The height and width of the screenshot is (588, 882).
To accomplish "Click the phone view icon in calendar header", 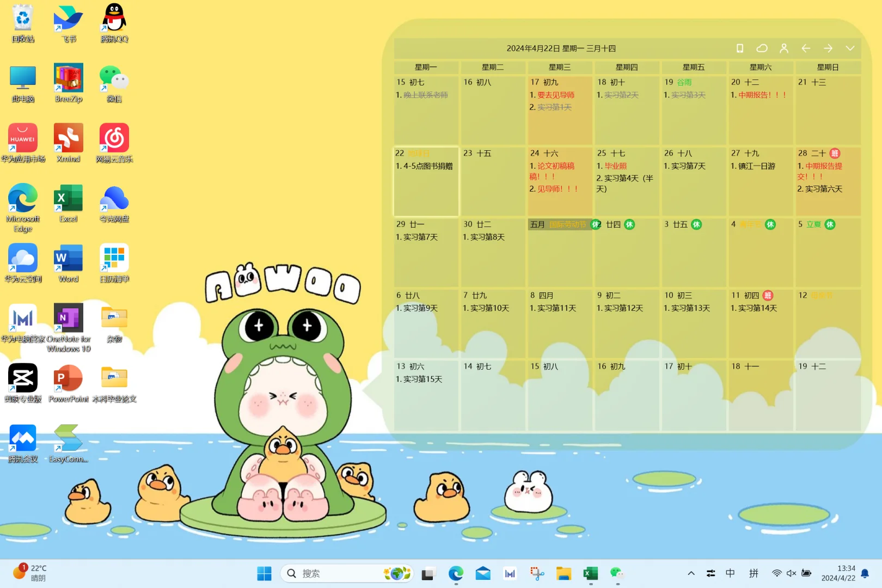I will (x=739, y=48).
